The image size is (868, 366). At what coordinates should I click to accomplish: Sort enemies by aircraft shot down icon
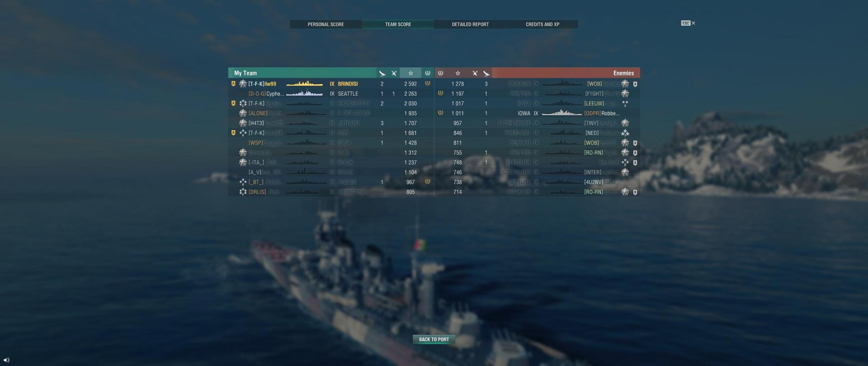click(x=475, y=73)
